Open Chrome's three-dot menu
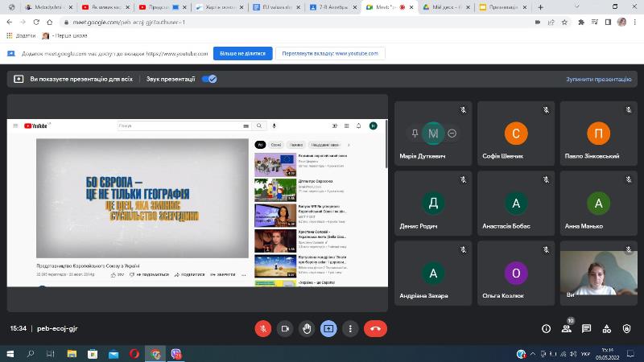This screenshot has width=644, height=362. (x=635, y=22)
